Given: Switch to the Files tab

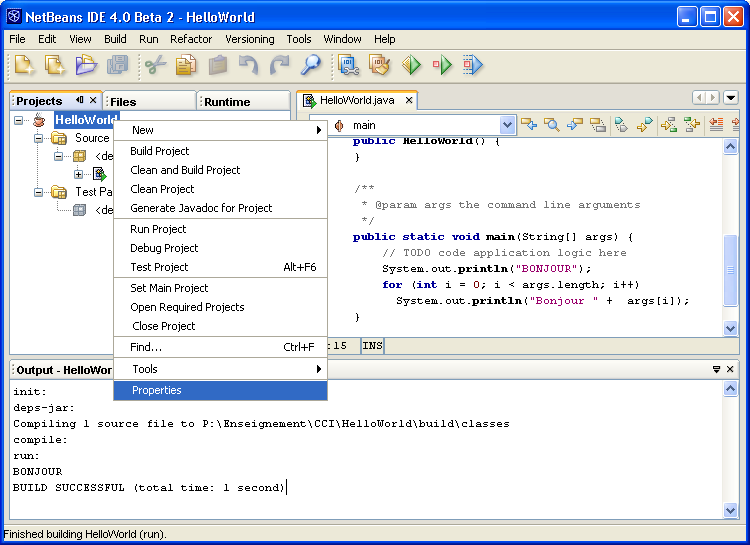Looking at the screenshot, I should point(149,101).
